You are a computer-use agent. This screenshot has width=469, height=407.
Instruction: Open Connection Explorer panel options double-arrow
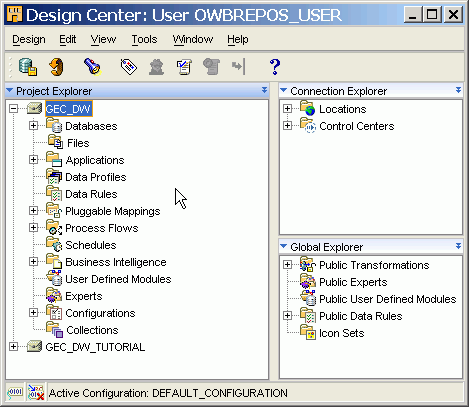(x=458, y=90)
